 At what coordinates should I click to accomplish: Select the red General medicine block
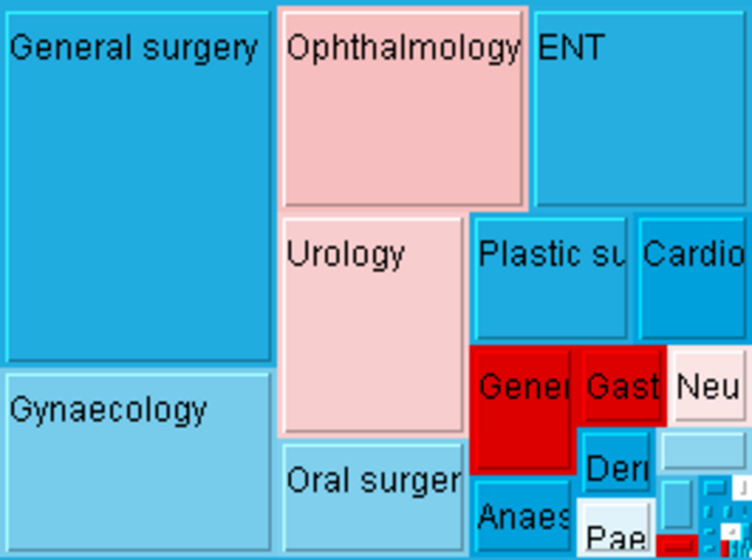click(x=523, y=410)
